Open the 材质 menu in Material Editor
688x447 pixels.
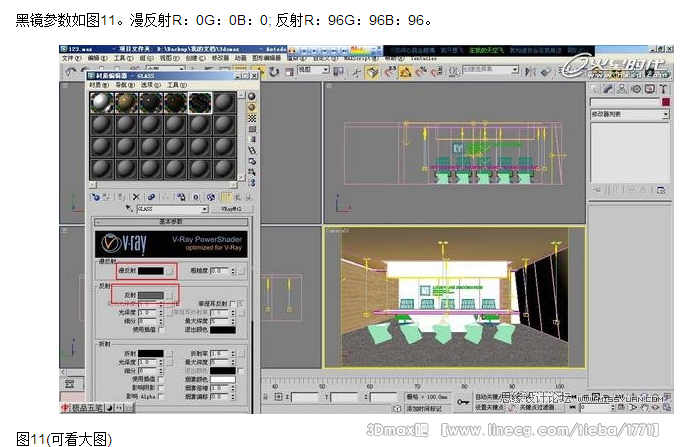coord(99,85)
